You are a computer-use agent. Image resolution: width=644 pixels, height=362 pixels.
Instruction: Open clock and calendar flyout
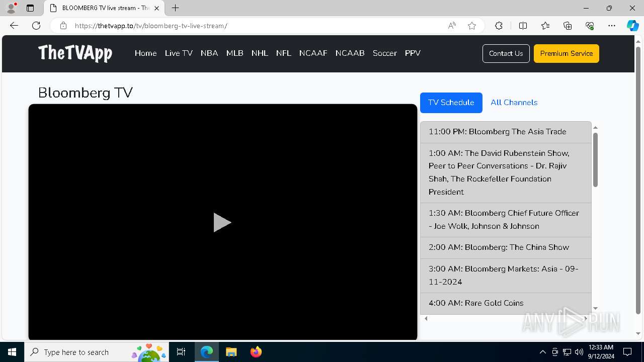click(601, 352)
